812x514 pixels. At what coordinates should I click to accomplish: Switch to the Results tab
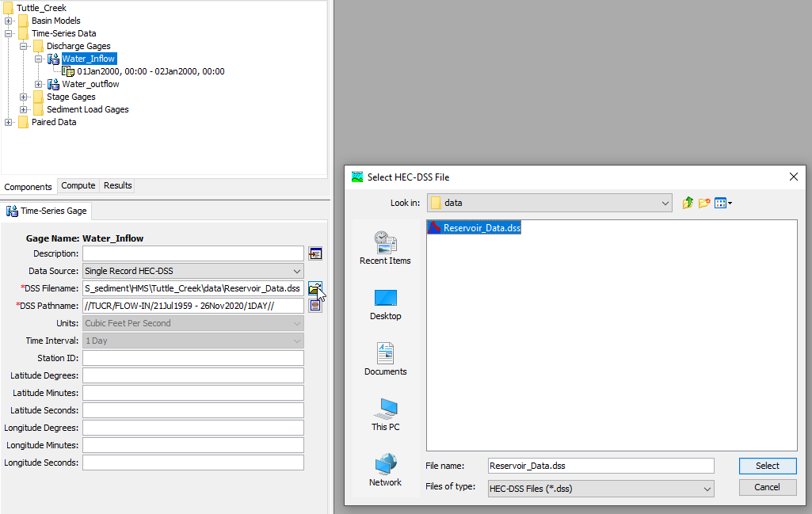click(x=118, y=186)
